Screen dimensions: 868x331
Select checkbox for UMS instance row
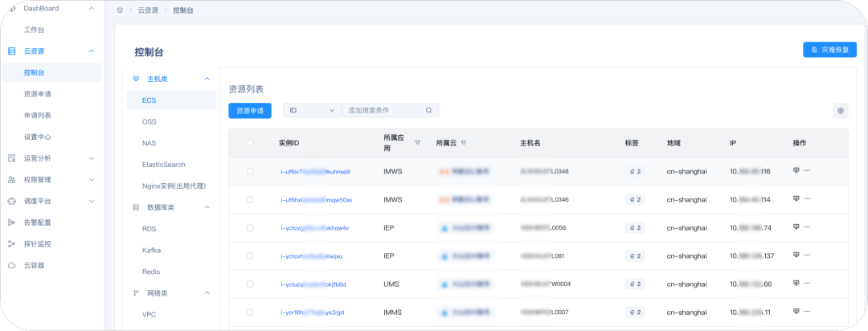(250, 284)
